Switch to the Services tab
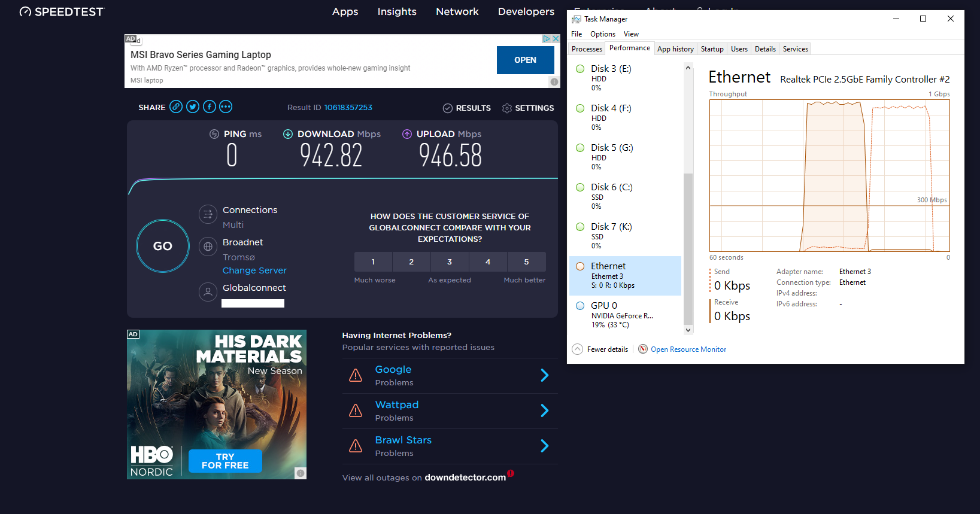This screenshot has width=980, height=514. click(796, 49)
